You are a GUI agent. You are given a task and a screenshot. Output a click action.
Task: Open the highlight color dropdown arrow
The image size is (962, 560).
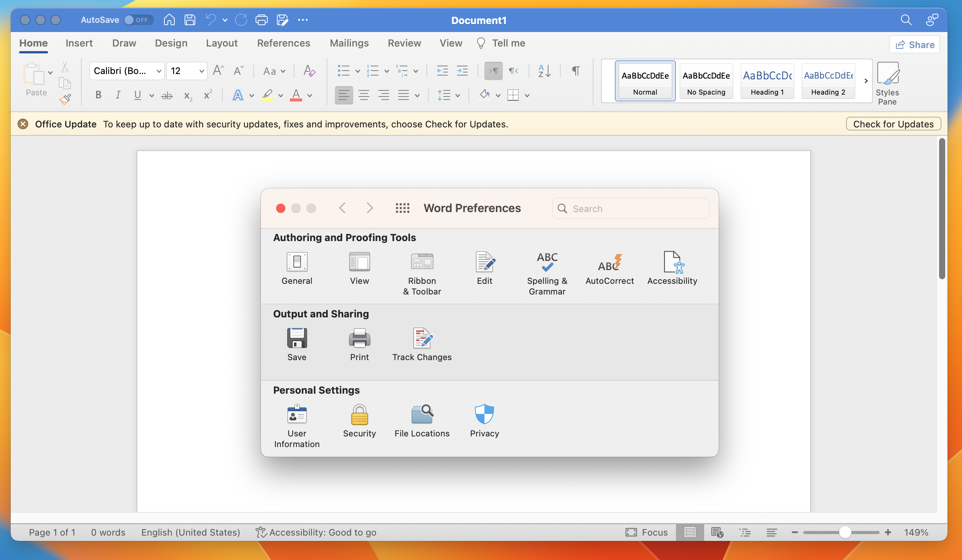point(281,95)
